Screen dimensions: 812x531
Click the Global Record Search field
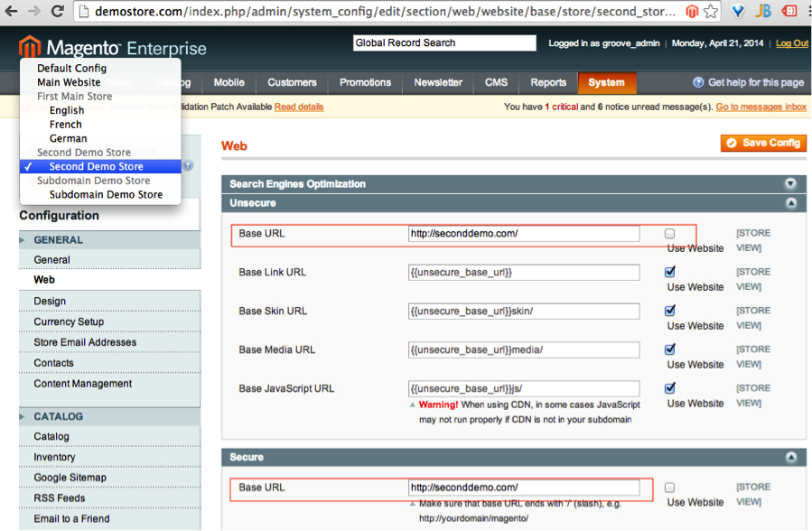coord(444,43)
